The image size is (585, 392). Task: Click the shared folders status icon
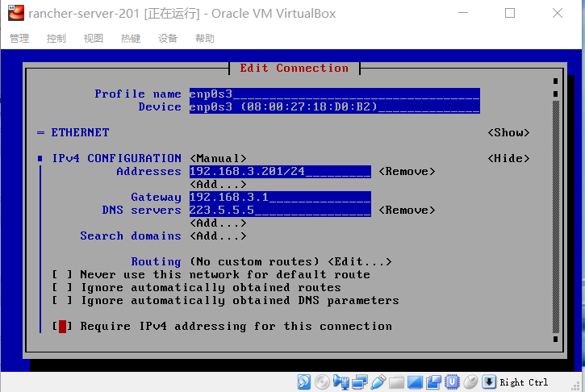pos(396,382)
